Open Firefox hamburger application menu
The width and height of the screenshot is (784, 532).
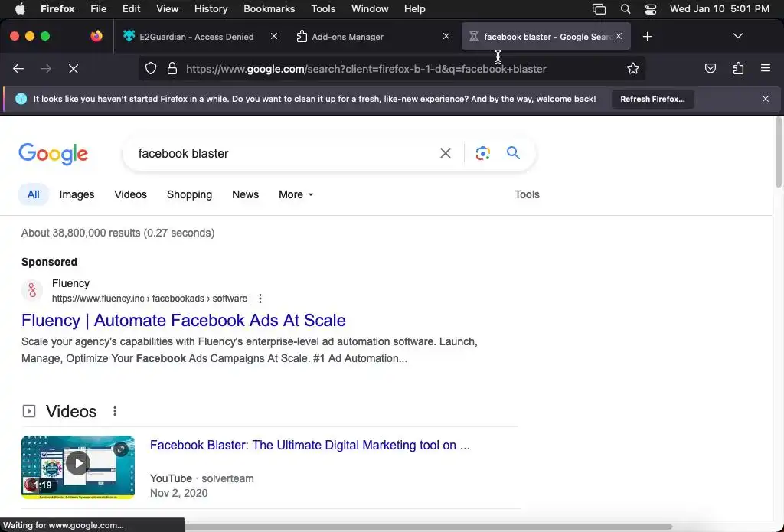tap(765, 69)
